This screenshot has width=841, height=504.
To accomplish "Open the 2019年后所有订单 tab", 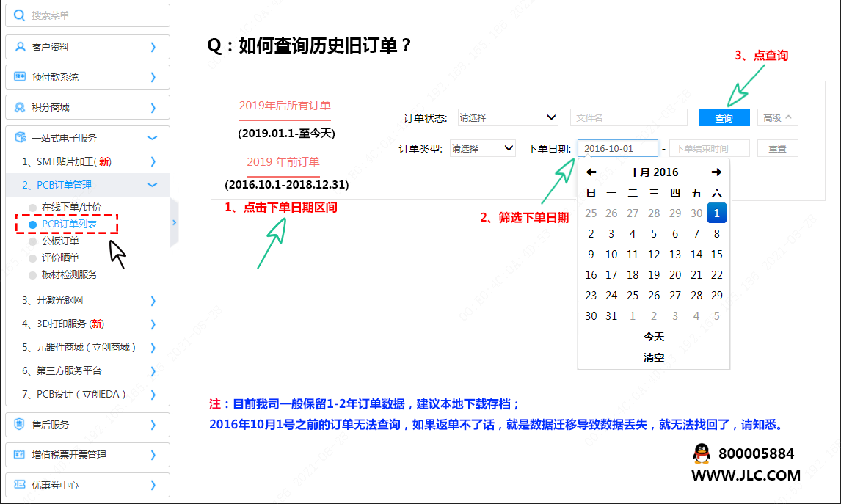I will click(x=285, y=106).
